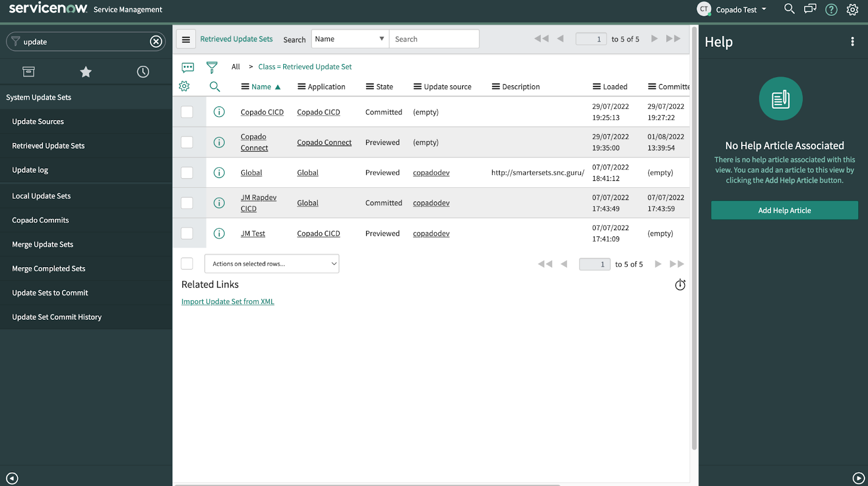Personalize list columns gear icon
Screen dimensions: 868x486
[x=184, y=86]
